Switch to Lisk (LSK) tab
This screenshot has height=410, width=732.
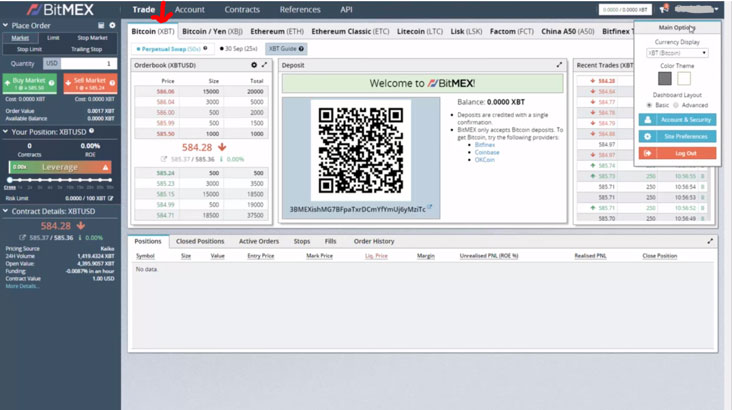click(466, 31)
